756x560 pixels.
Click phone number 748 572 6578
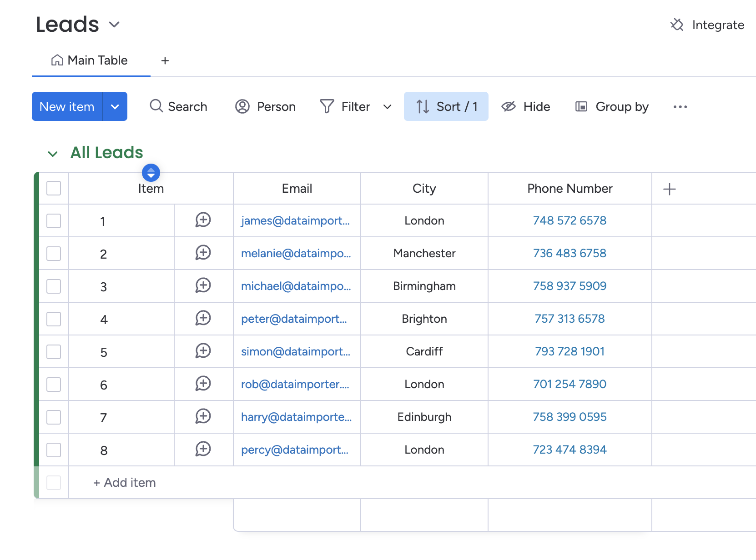[570, 220]
